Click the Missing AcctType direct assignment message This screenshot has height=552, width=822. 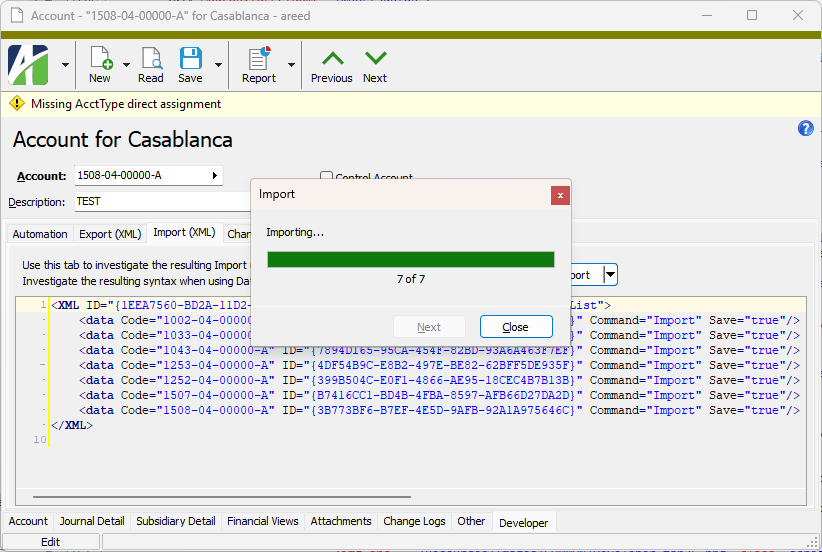pyautogui.click(x=126, y=104)
